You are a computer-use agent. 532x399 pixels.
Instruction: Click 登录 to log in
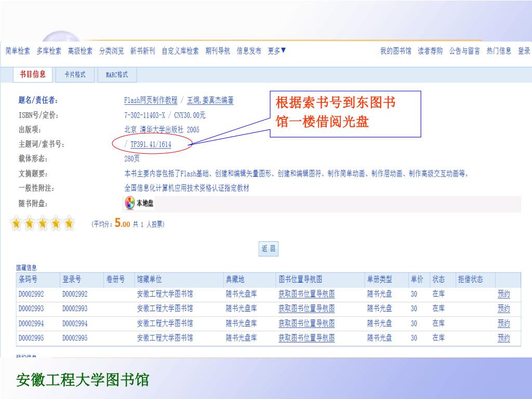click(x=524, y=51)
